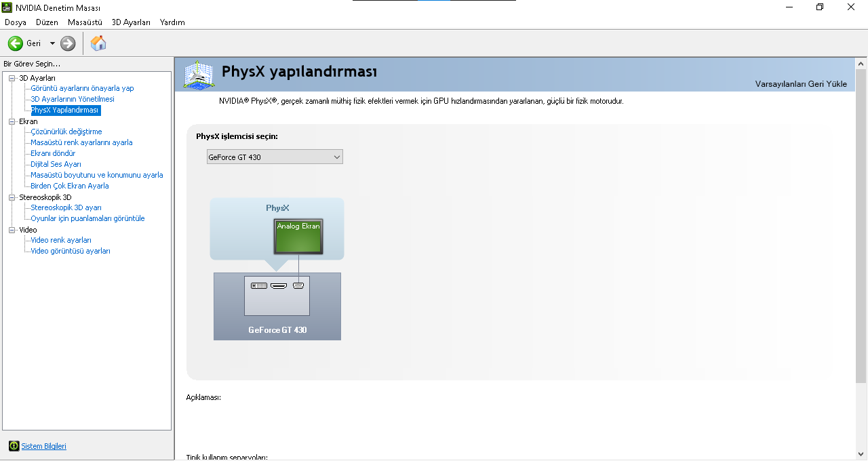Open the Yardım menu
Viewport: 868px width, 461px height.
point(173,22)
